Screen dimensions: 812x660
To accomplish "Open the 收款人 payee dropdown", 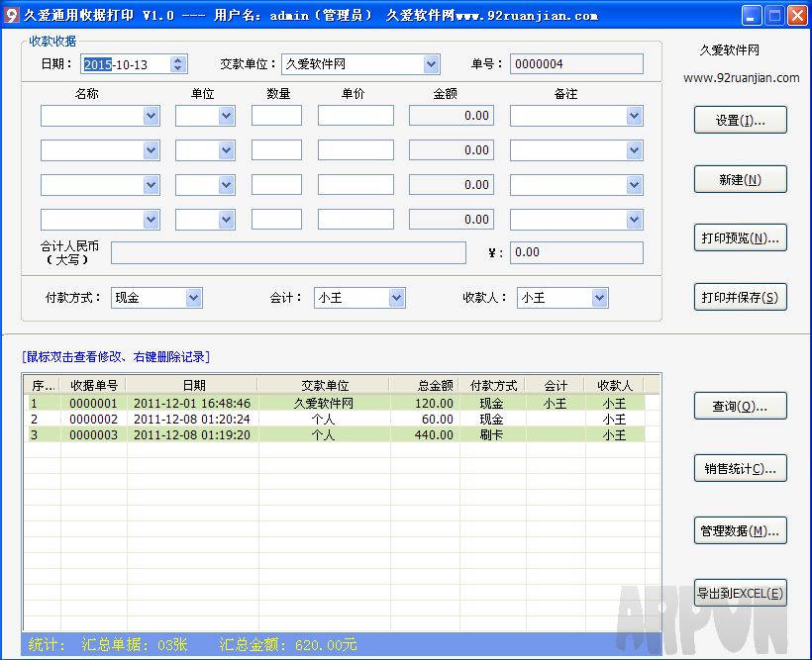I will point(599,298).
